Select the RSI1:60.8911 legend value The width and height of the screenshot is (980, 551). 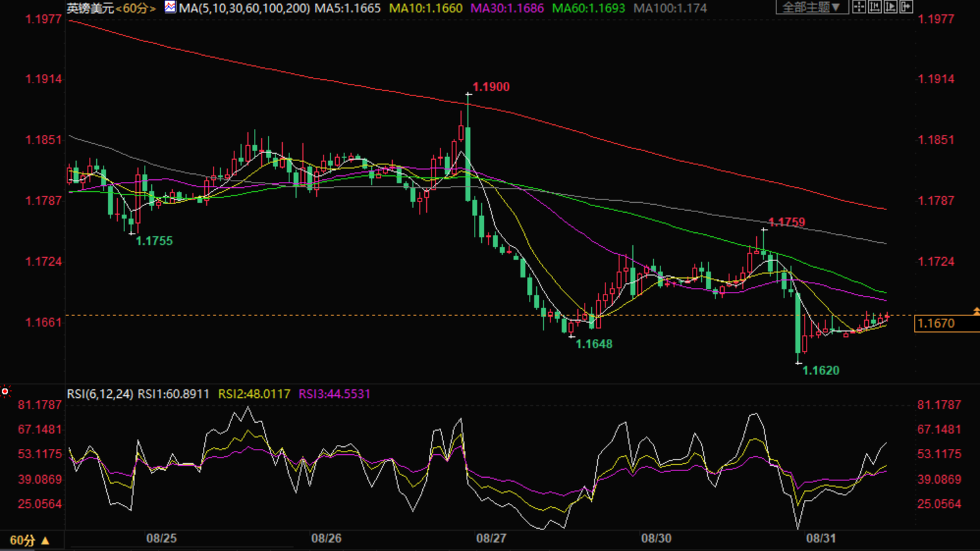(x=173, y=394)
